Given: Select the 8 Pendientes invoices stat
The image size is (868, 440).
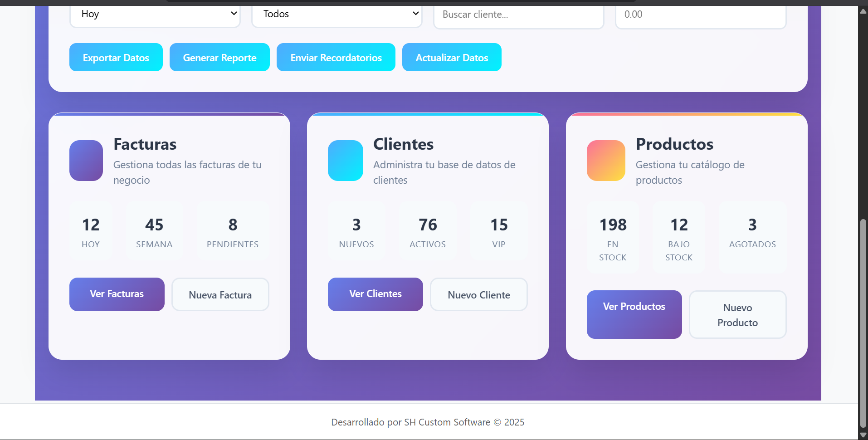Looking at the screenshot, I should (x=233, y=231).
